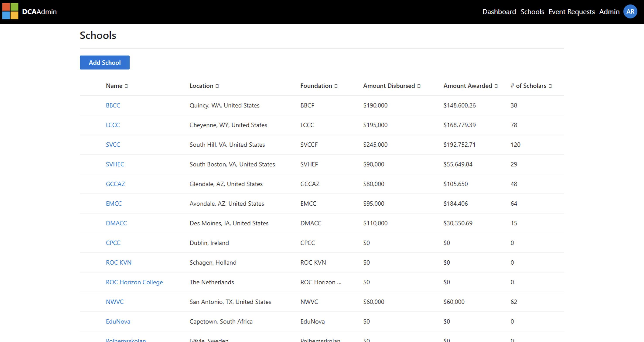Viewport: 644px width, 342px height.
Task: Open the AR user avatar menu
Action: 630,11
